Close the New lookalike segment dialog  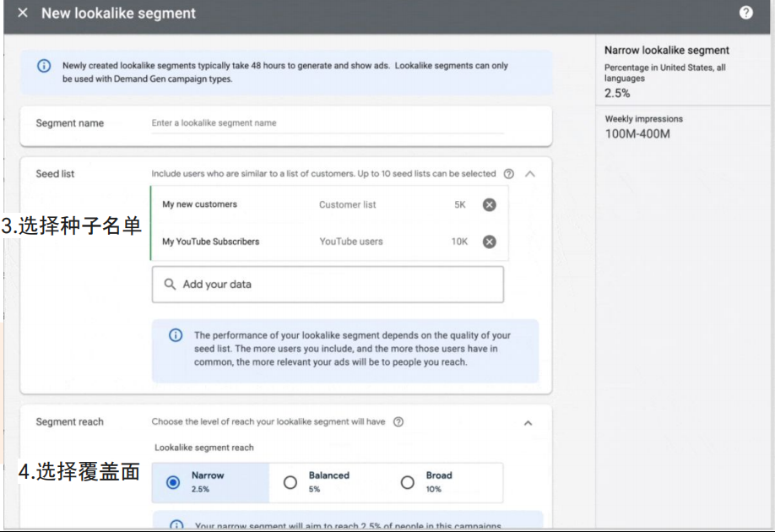pos(23,14)
